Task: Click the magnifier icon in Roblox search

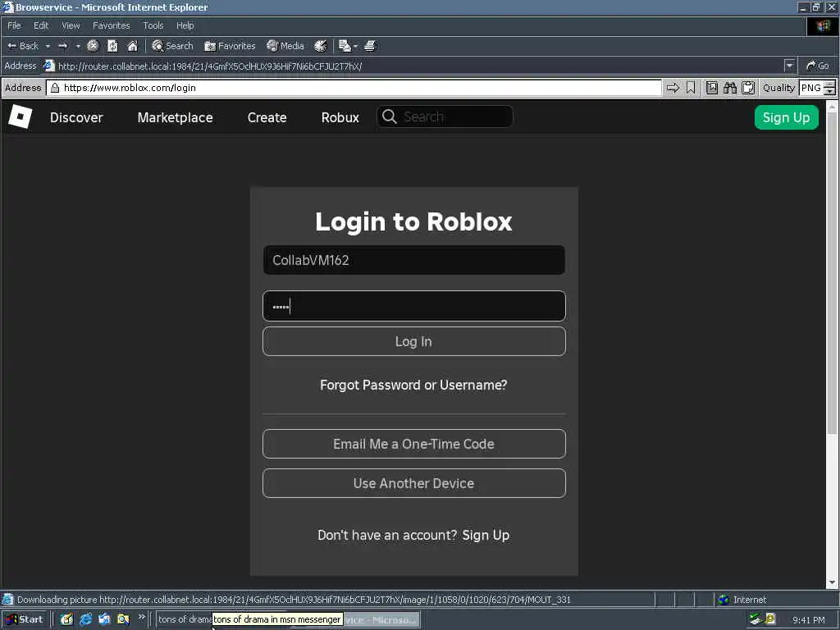Action: 390,116
